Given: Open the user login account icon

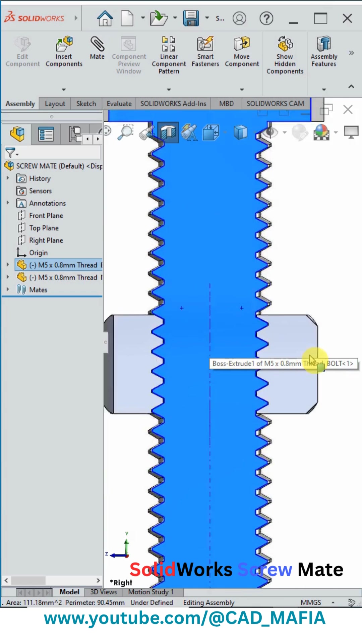Looking at the screenshot, I should click(239, 18).
